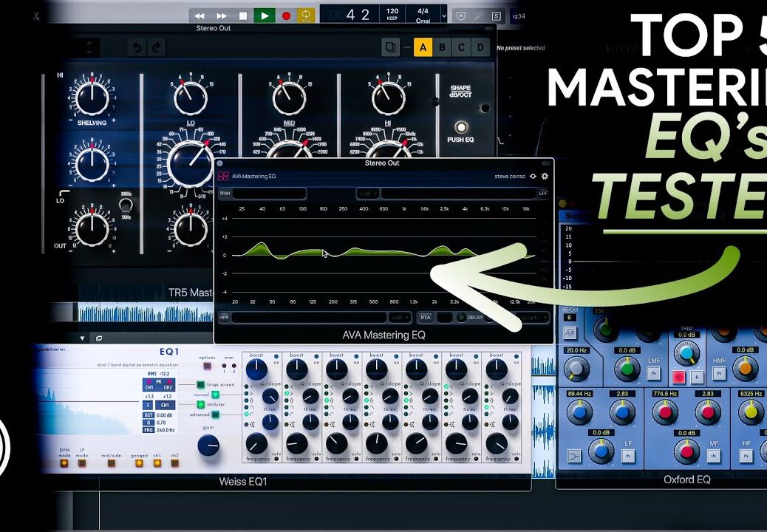Arm recording with the red Record button

[x=286, y=16]
